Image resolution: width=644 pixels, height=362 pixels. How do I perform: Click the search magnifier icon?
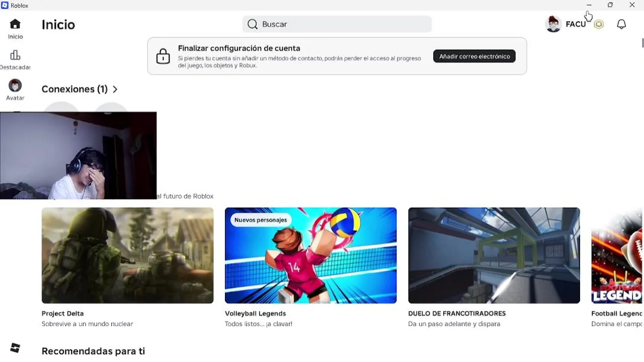(253, 24)
